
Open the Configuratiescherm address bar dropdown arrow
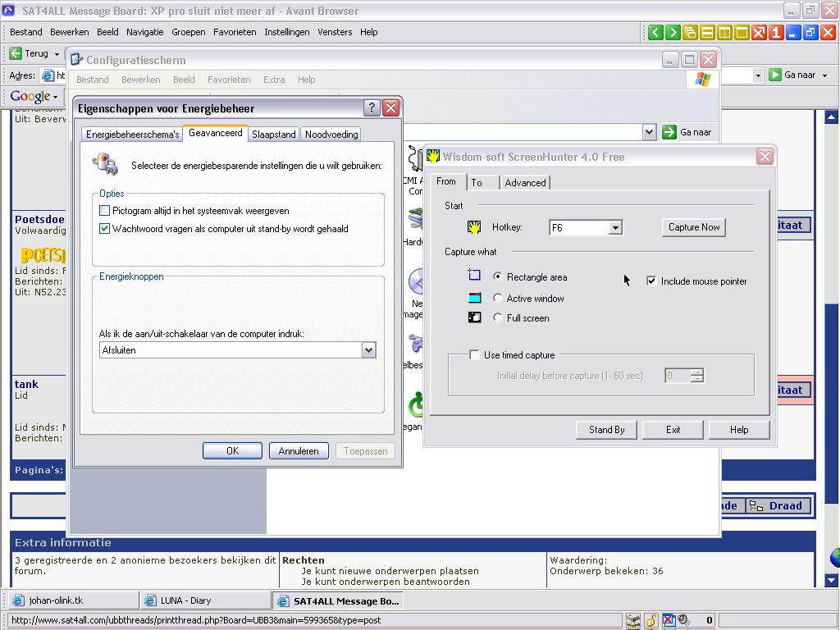pos(649,132)
